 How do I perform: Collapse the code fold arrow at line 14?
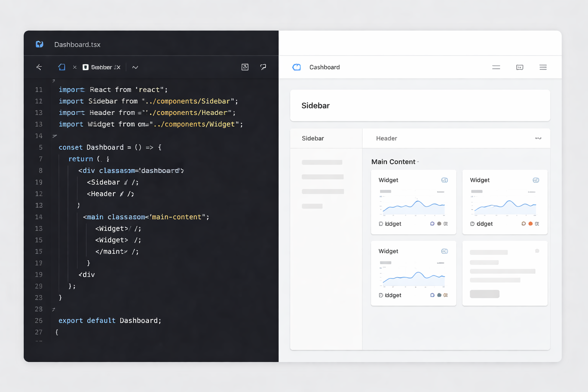[54, 136]
